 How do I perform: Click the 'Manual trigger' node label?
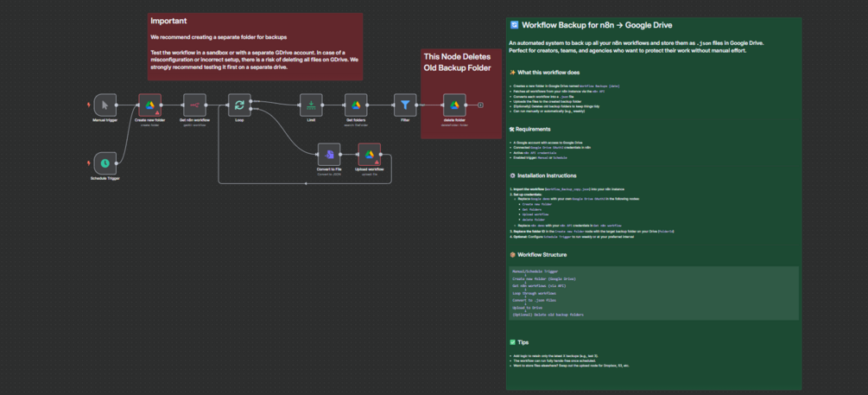(105, 119)
